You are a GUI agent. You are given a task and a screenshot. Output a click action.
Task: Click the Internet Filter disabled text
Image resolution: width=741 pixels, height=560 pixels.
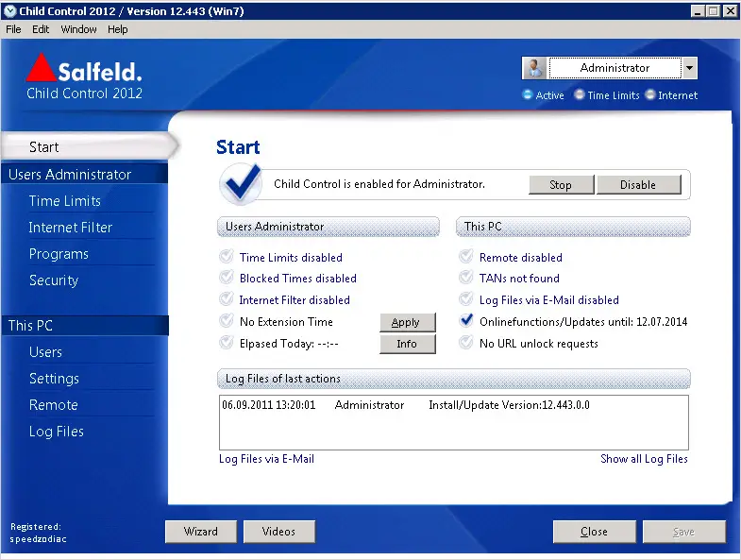click(295, 300)
